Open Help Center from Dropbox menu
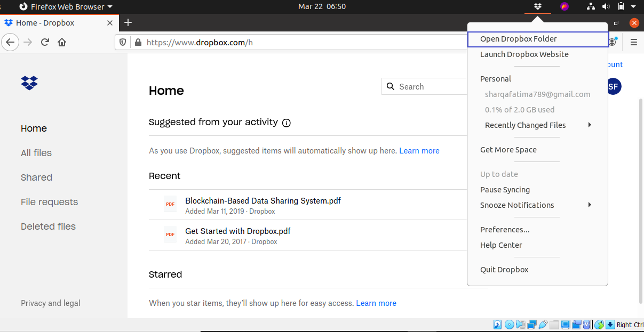 coord(538,245)
